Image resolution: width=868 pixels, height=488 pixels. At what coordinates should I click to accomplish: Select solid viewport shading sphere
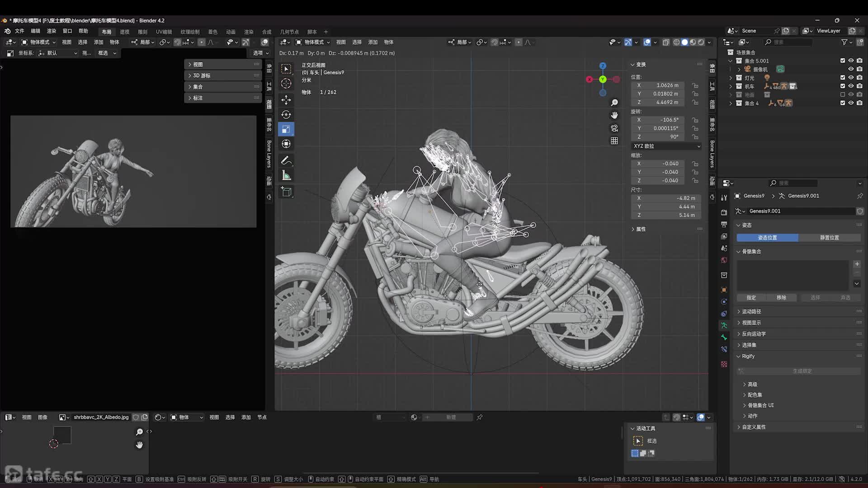[x=684, y=42]
